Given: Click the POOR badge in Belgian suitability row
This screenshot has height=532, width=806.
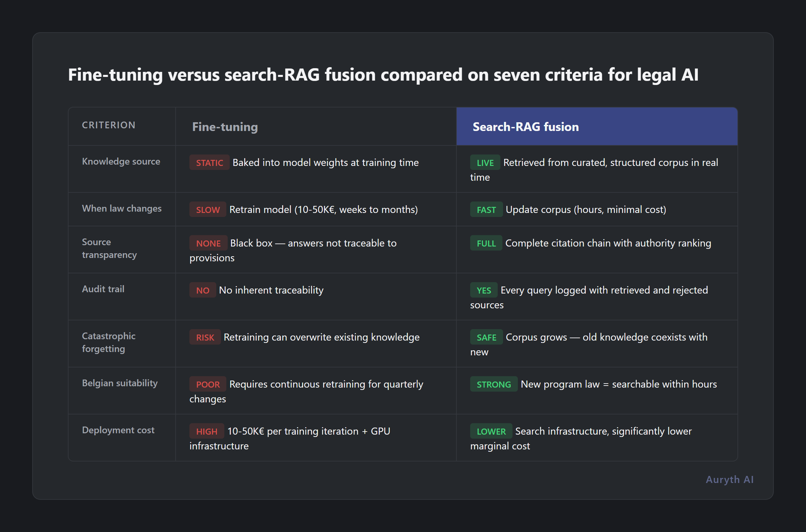Looking at the screenshot, I should 207,384.
